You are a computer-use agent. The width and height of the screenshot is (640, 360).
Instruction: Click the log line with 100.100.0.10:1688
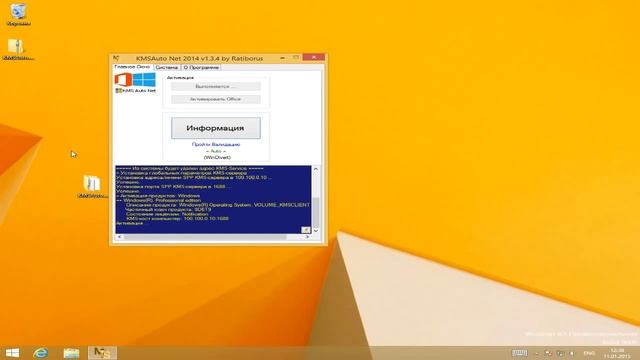pyautogui.click(x=178, y=218)
